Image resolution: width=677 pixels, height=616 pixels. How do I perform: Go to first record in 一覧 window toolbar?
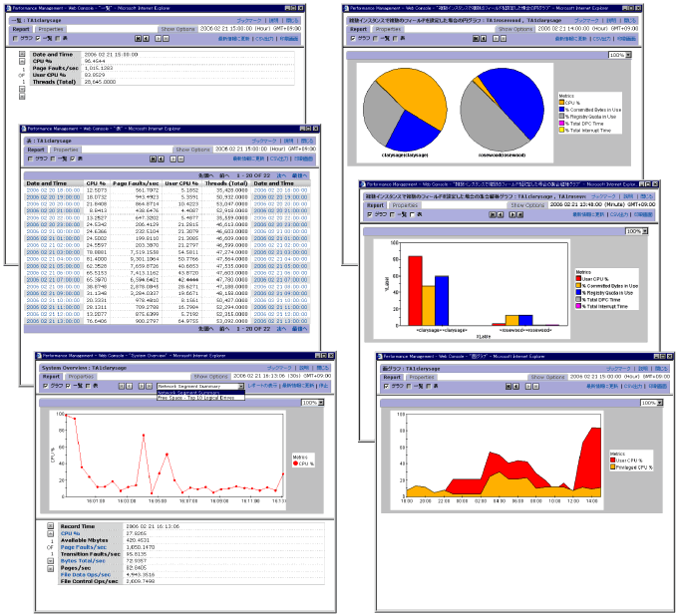(x=139, y=39)
